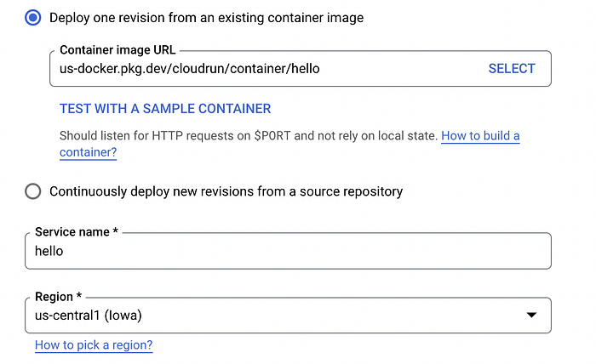Expand the Region dropdown arrow
This screenshot has width=596, height=364.
531,315
